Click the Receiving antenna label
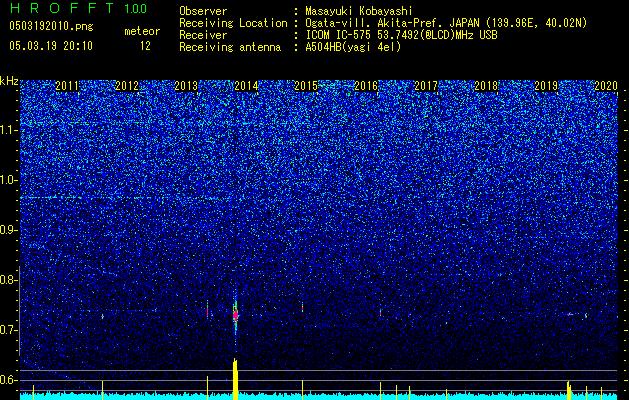Viewport: 629px width, 400px height. [230, 47]
